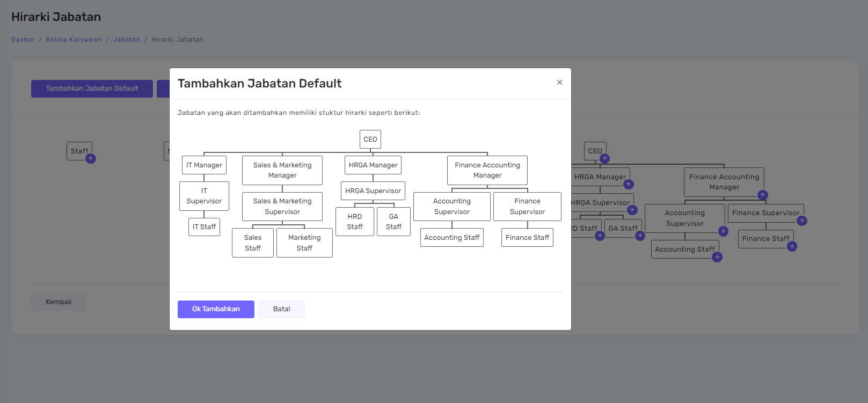Click plus icon on background GA Staff
The image size is (868, 403).
(640, 236)
